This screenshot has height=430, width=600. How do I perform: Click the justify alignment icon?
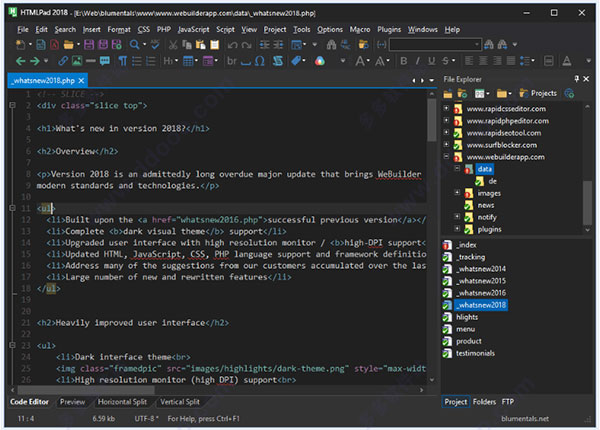(511, 61)
